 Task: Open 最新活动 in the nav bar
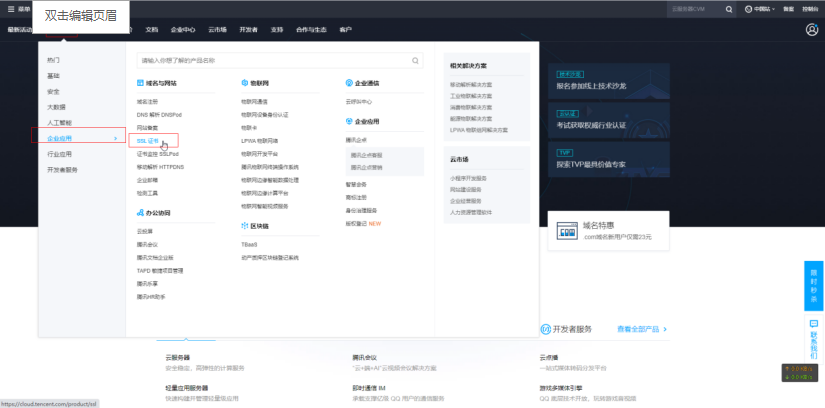coord(20,29)
